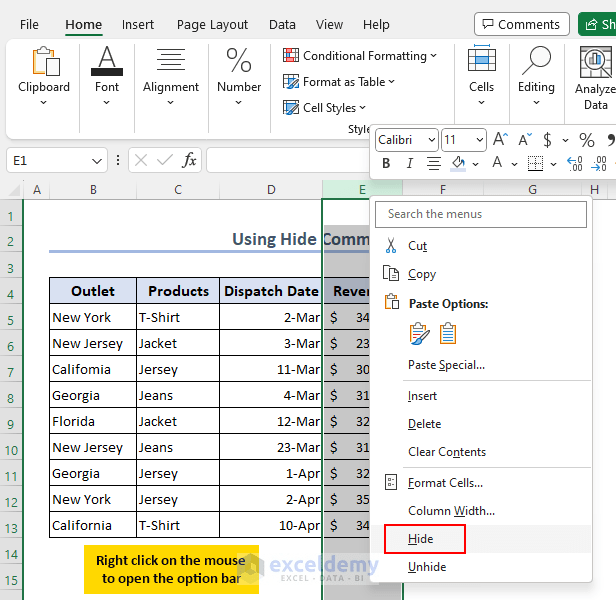Click Hide in the context menu
Image resolution: width=616 pixels, height=600 pixels.
coord(481,539)
